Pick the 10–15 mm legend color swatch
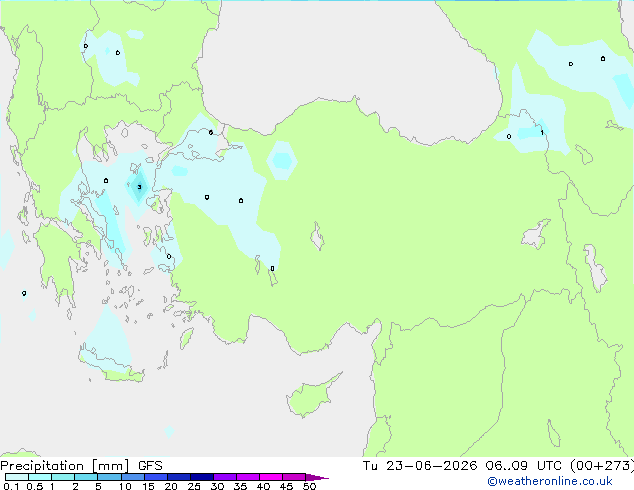This screenshot has width=634, height=490. 133,477
